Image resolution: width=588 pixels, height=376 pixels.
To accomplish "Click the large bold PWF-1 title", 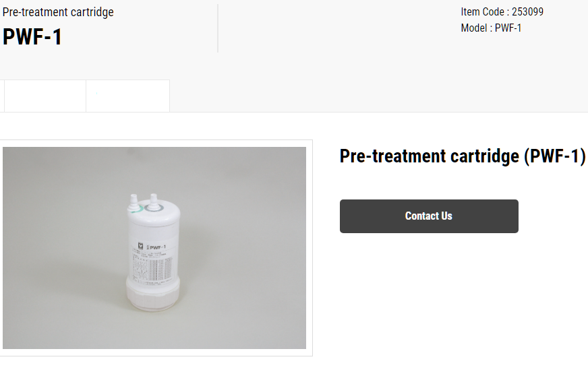I will [x=32, y=37].
